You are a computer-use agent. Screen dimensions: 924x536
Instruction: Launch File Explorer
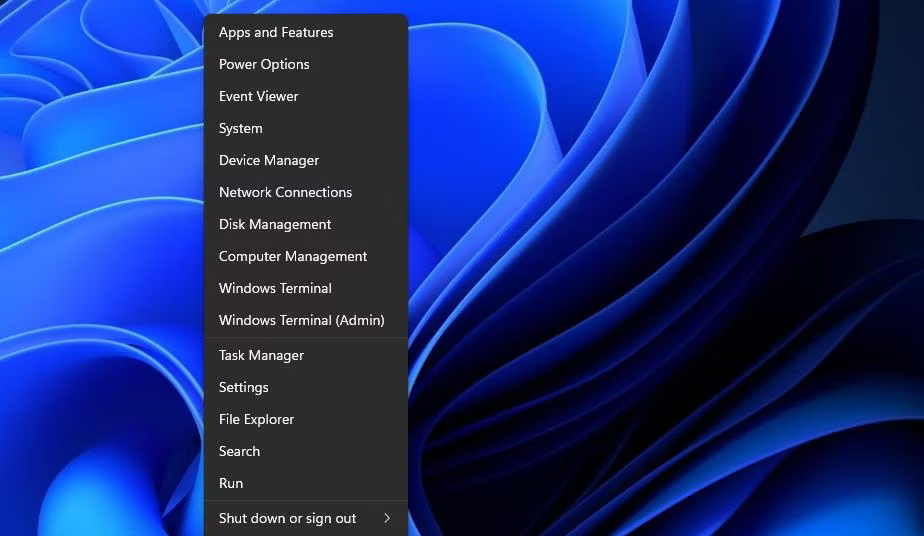tap(306, 419)
